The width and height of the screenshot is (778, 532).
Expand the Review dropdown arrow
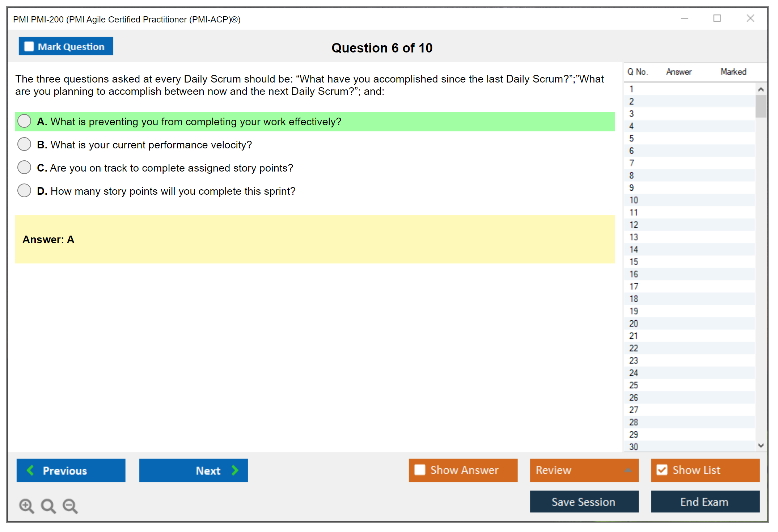[x=628, y=470]
